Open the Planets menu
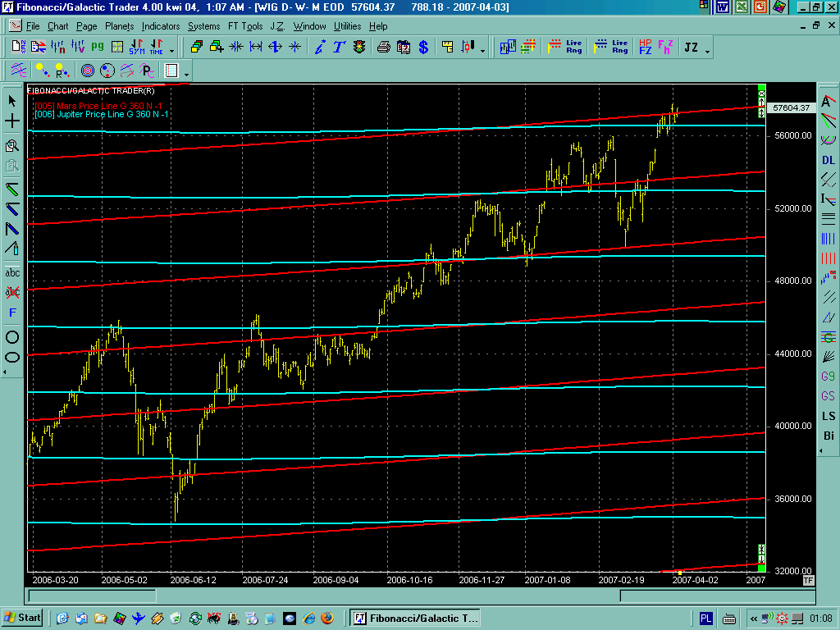 (119, 26)
